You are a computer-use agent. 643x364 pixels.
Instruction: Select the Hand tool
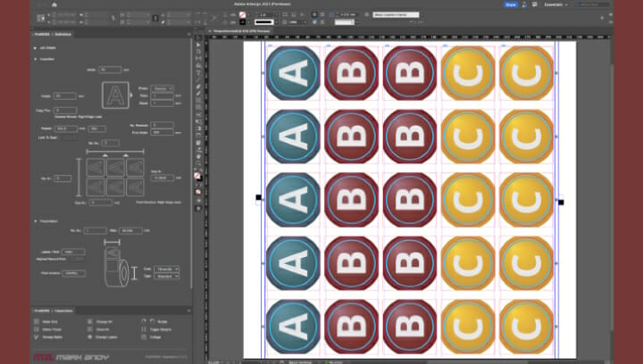pos(198,156)
